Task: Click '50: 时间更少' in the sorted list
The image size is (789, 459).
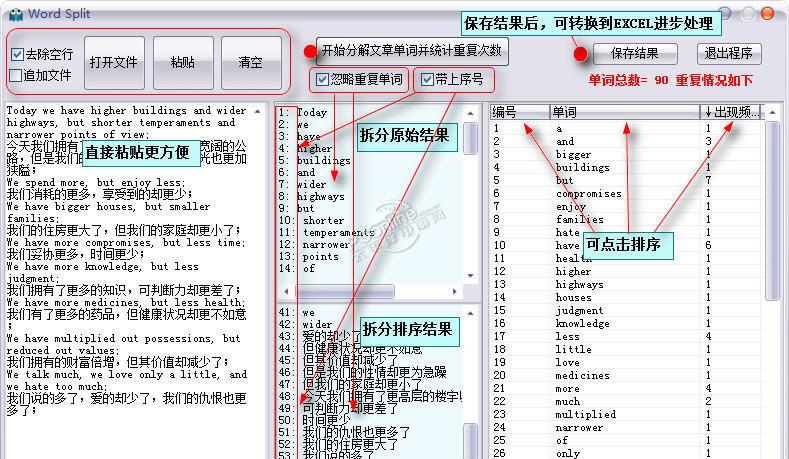Action: [314, 420]
